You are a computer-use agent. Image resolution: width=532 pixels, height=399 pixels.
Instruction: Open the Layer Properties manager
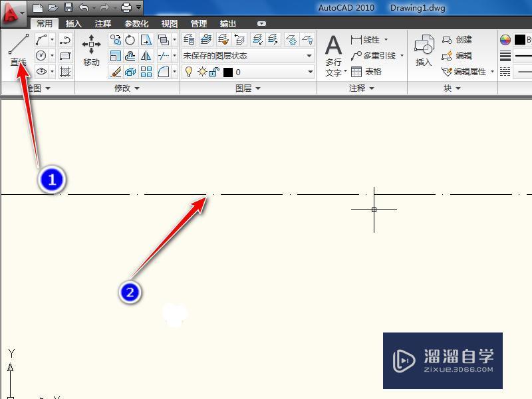(x=189, y=40)
